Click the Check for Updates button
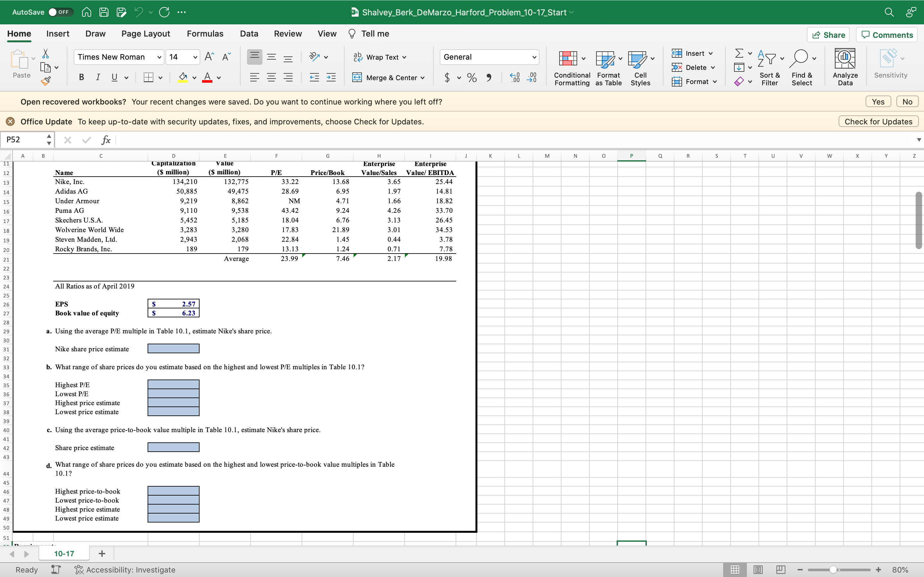This screenshot has width=924, height=577. (x=878, y=121)
